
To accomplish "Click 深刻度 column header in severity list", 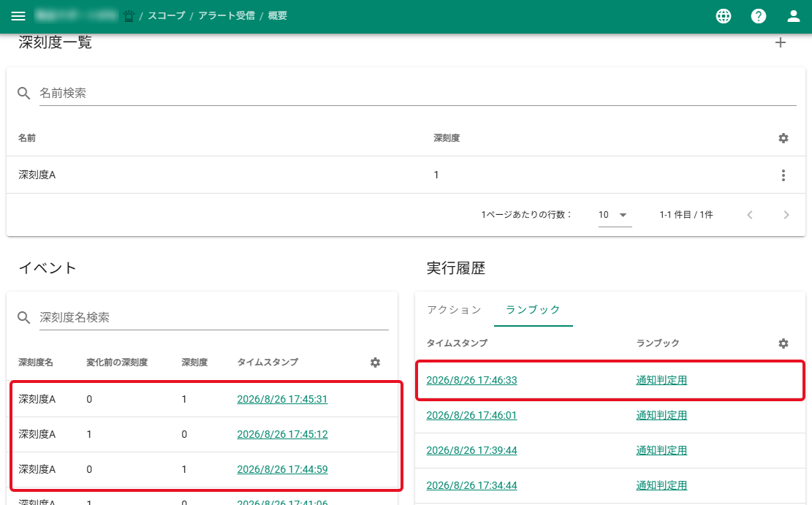I will 447,138.
